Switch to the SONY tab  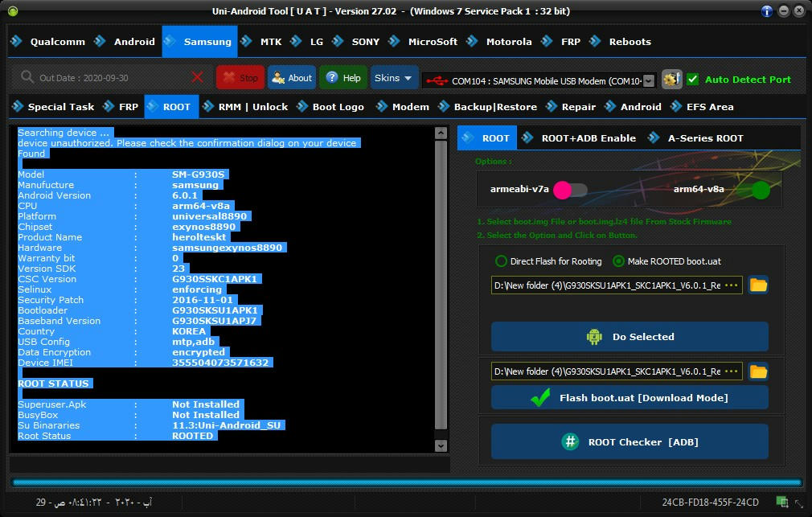click(x=356, y=42)
